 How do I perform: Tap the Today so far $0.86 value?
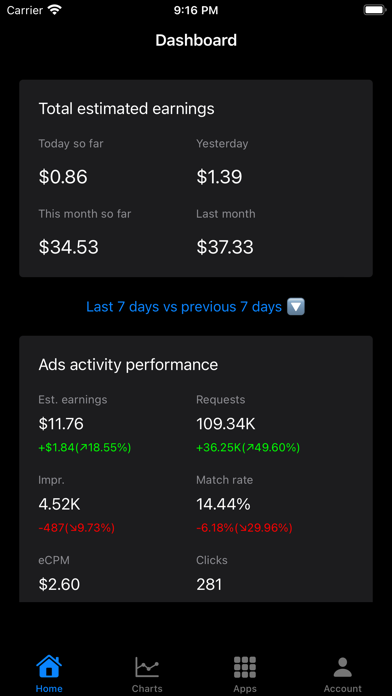coord(63,177)
